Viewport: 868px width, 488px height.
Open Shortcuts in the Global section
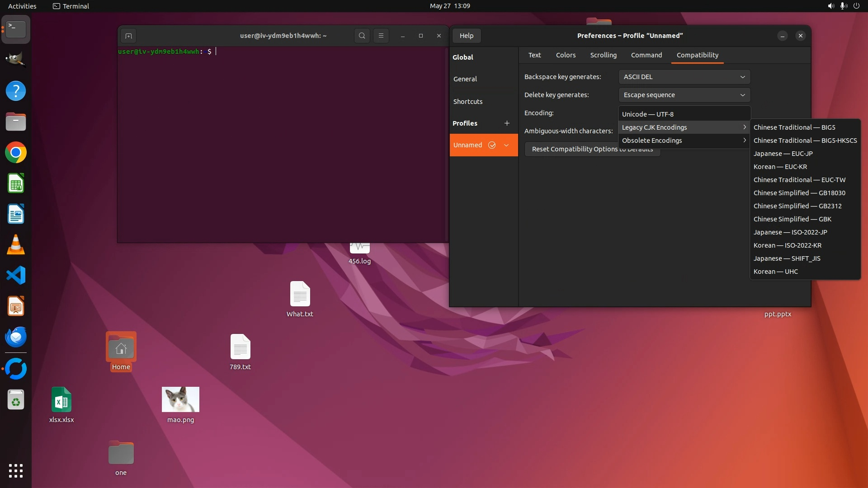pyautogui.click(x=468, y=102)
